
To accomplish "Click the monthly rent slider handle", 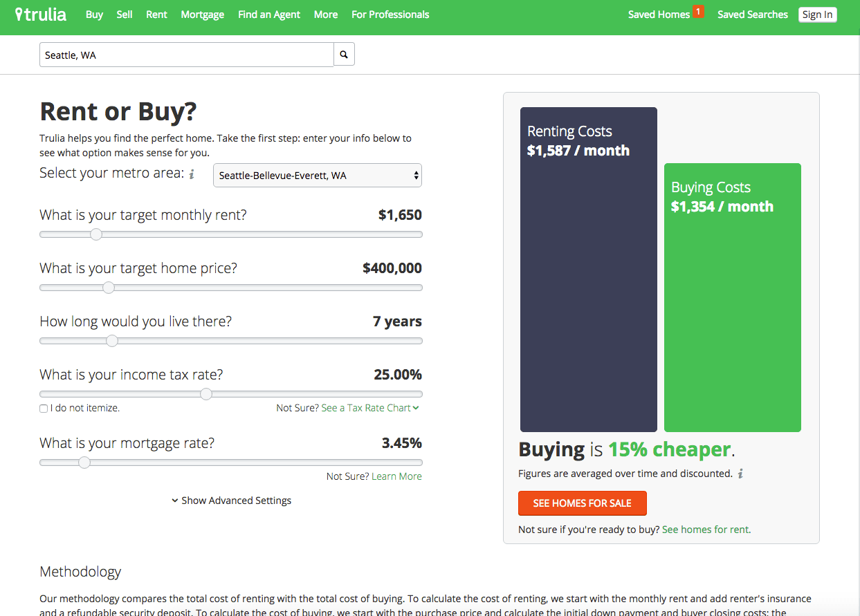I will [x=96, y=234].
